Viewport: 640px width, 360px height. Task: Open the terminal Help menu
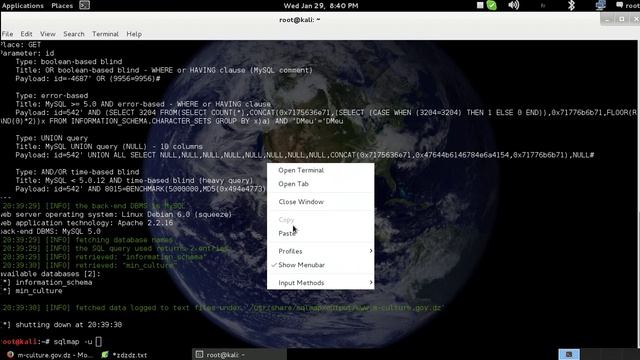tap(134, 34)
